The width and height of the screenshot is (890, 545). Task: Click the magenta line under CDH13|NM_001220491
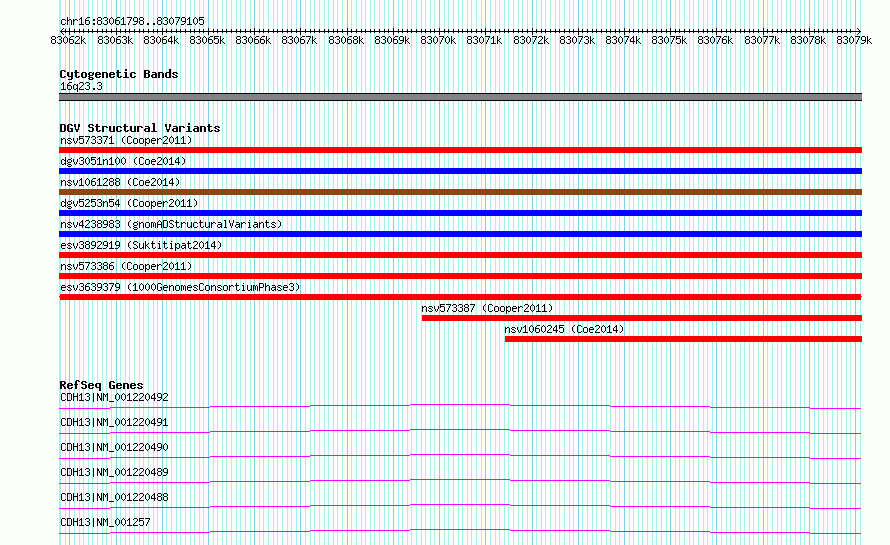tap(460, 431)
